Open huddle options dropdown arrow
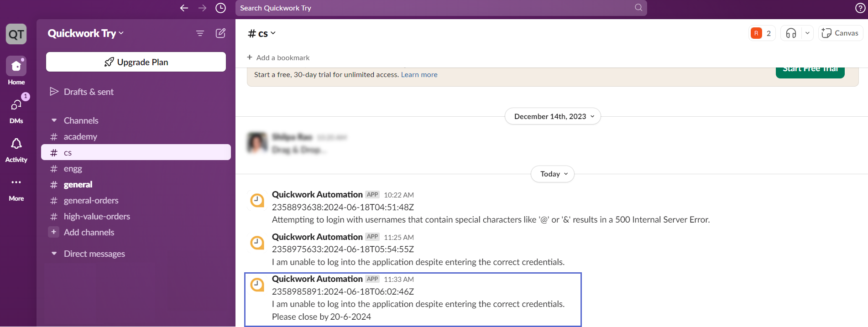This screenshot has width=868, height=327. tap(807, 33)
